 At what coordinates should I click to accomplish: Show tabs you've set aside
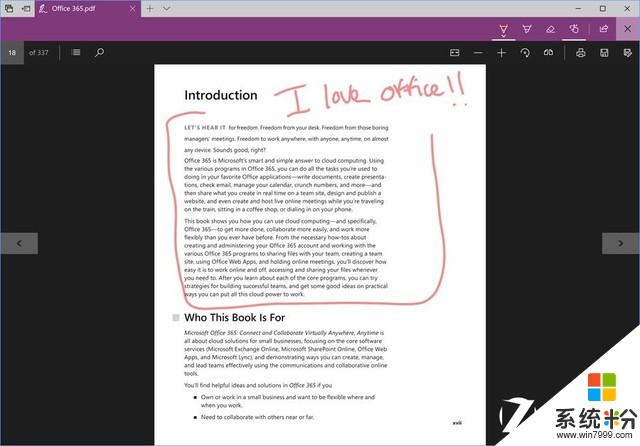pos(9,9)
